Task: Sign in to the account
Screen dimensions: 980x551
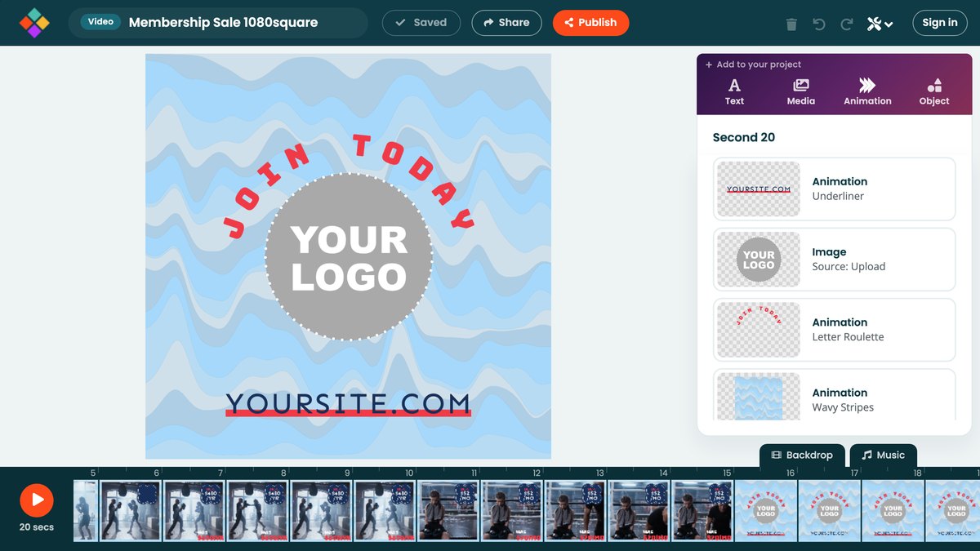Action: coord(940,23)
